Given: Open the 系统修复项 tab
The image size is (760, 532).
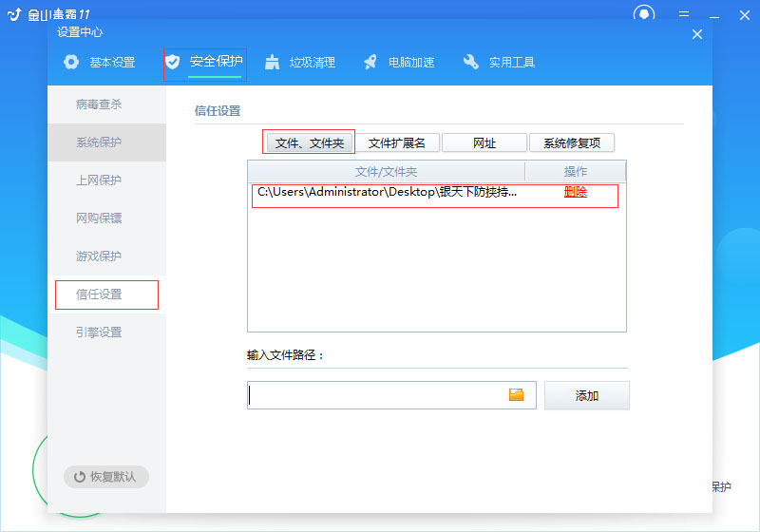Looking at the screenshot, I should [572, 142].
